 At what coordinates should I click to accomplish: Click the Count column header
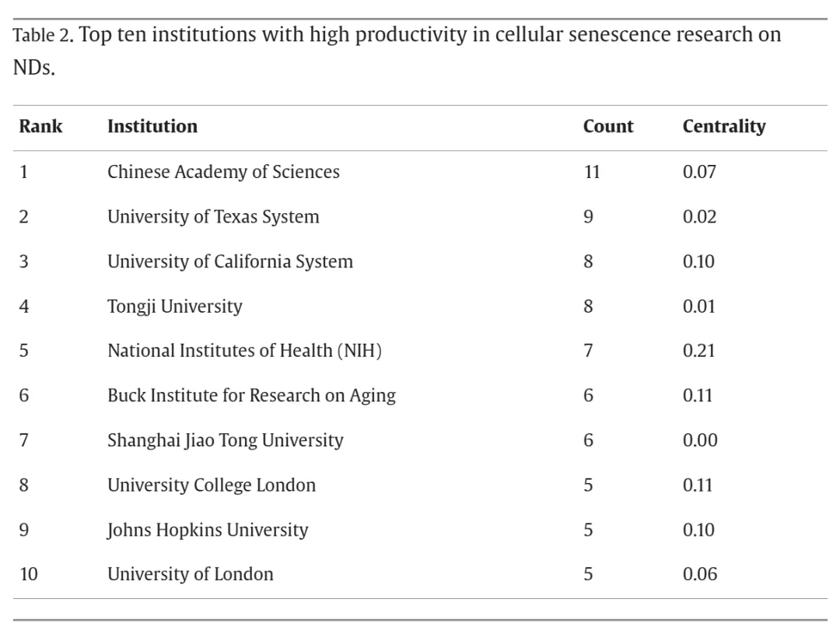[x=608, y=126]
